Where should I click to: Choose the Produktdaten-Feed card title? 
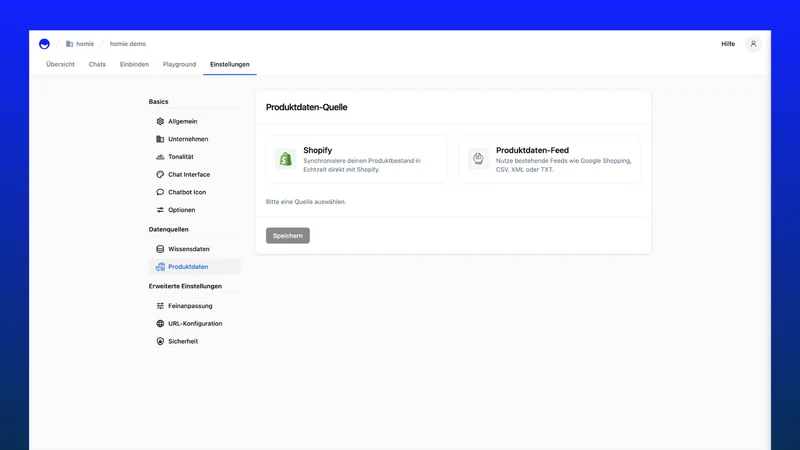pyautogui.click(x=532, y=150)
